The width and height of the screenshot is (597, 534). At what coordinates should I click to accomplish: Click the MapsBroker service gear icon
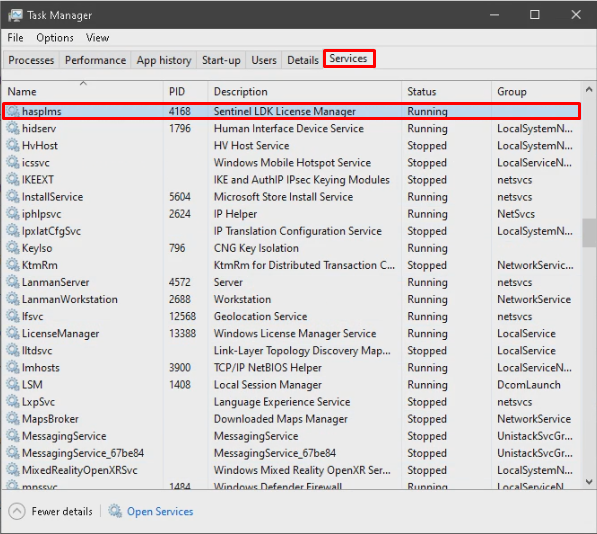pyautogui.click(x=13, y=419)
